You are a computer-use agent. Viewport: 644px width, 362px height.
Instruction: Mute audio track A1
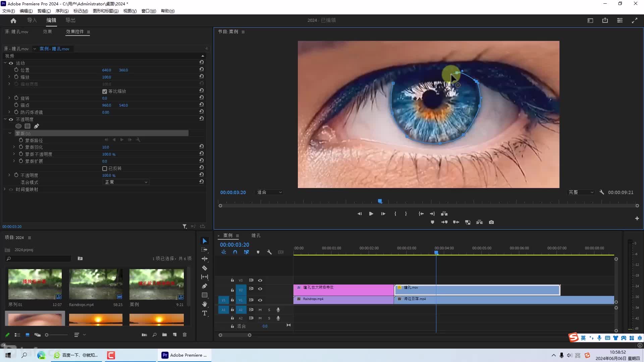pyautogui.click(x=260, y=310)
